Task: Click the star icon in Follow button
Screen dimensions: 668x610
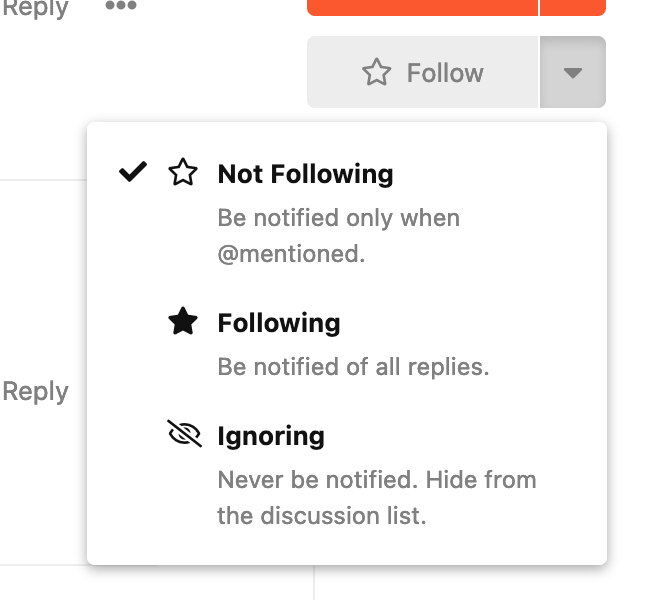Action: pyautogui.click(x=376, y=72)
